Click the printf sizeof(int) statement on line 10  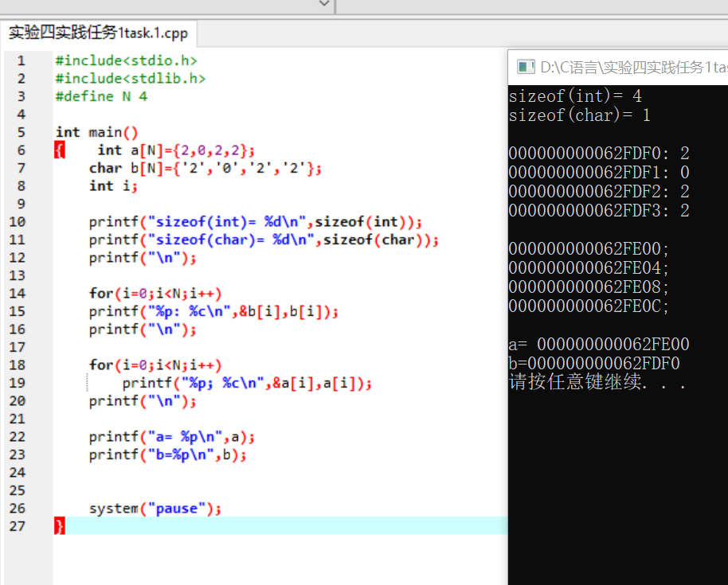tap(256, 222)
